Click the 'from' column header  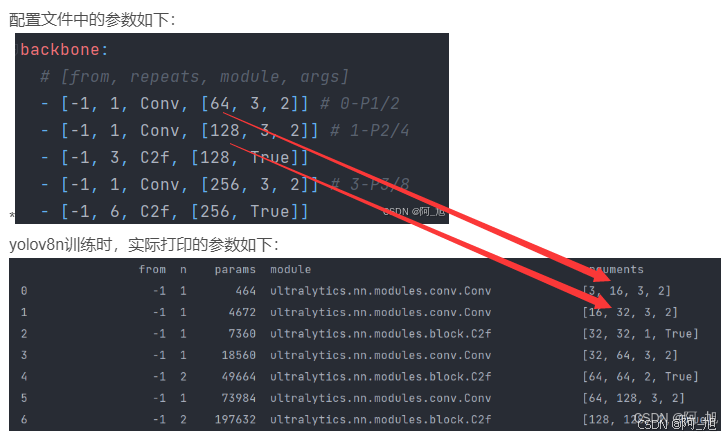click(152, 269)
